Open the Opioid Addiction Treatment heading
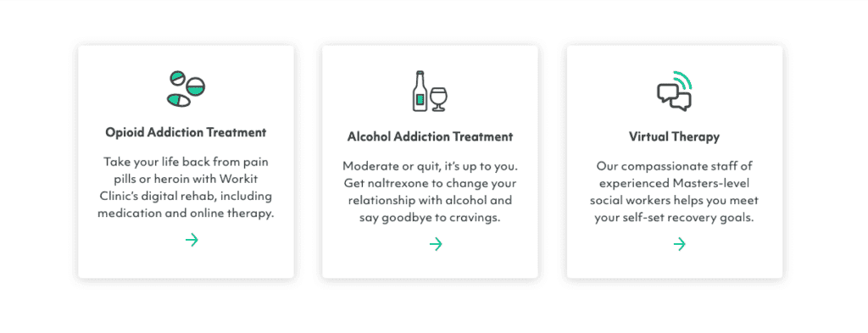The width and height of the screenshot is (868, 333). pyautogui.click(x=186, y=133)
